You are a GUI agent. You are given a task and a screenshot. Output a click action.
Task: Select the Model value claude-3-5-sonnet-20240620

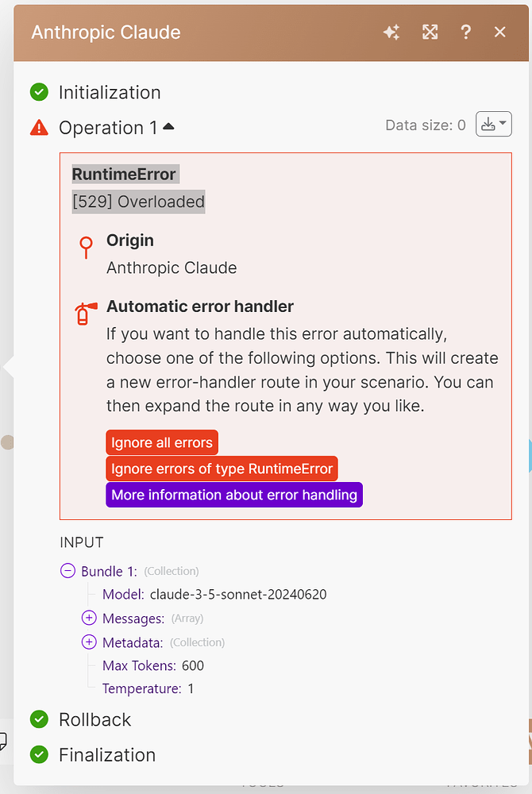[x=237, y=595]
